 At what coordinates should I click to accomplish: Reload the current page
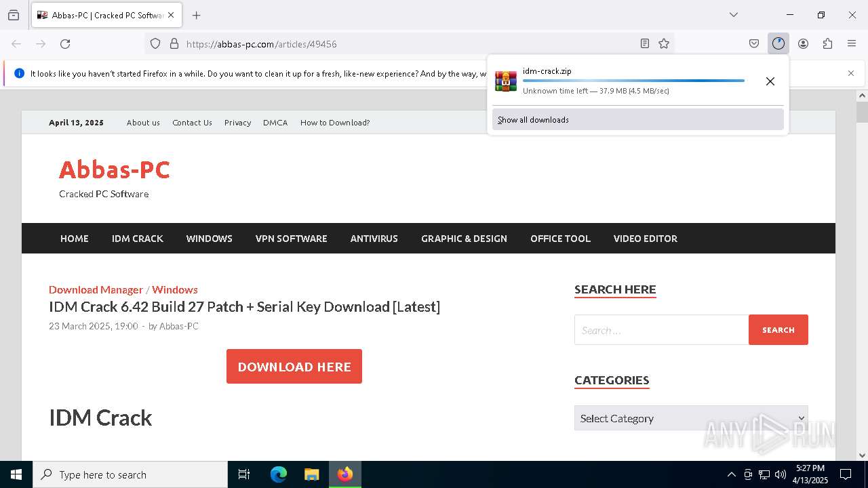(x=65, y=43)
